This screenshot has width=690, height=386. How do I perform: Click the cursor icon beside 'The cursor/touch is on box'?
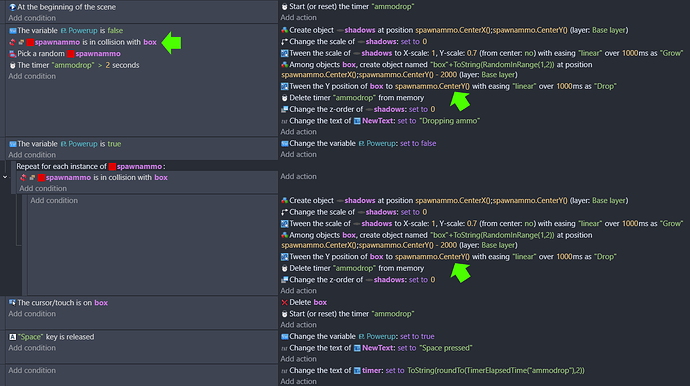pyautogui.click(x=12, y=303)
